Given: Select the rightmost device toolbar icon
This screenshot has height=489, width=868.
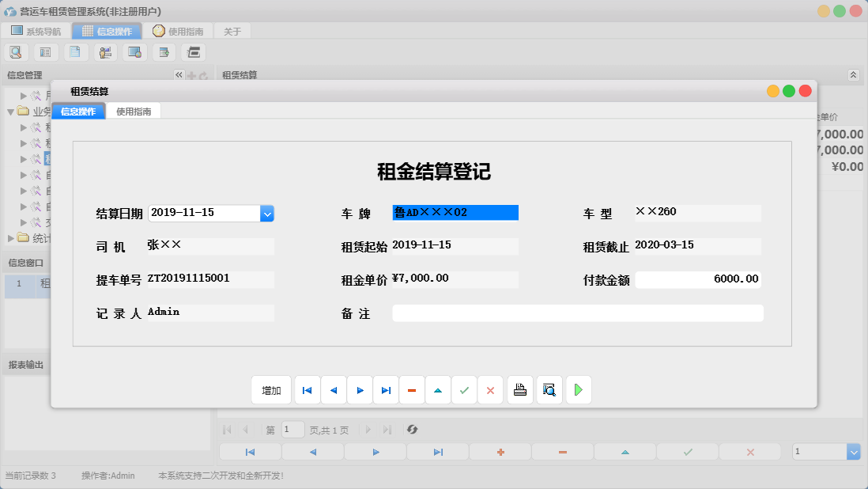Looking at the screenshot, I should (193, 51).
